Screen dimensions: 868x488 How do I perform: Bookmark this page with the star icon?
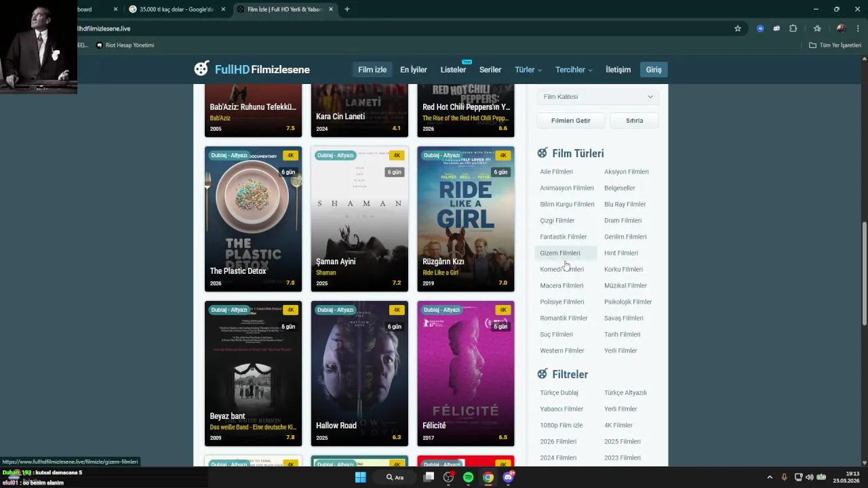[x=738, y=28]
